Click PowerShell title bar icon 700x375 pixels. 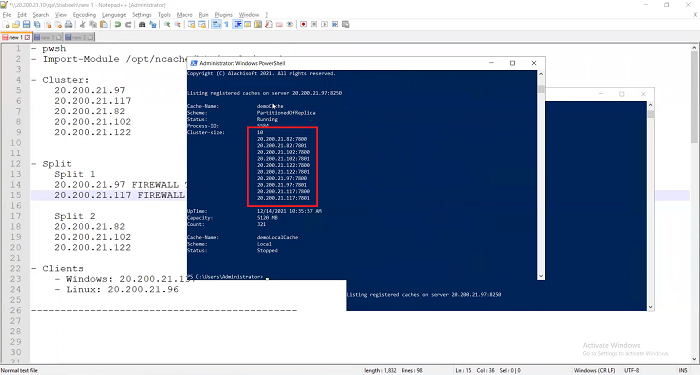[194, 63]
